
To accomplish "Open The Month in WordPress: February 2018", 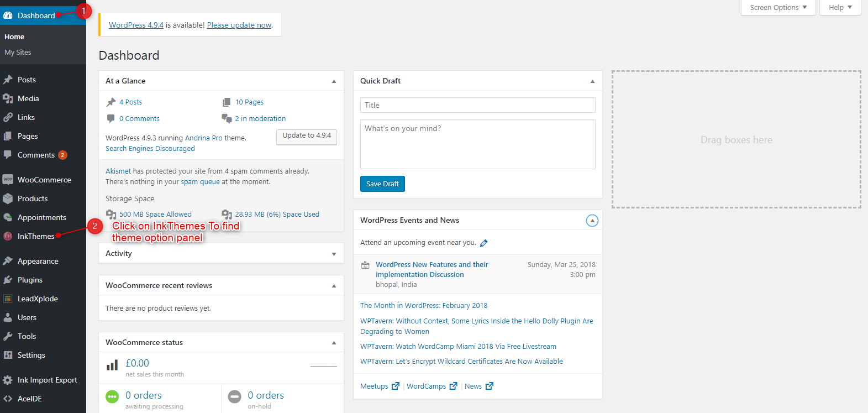I will (x=424, y=306).
